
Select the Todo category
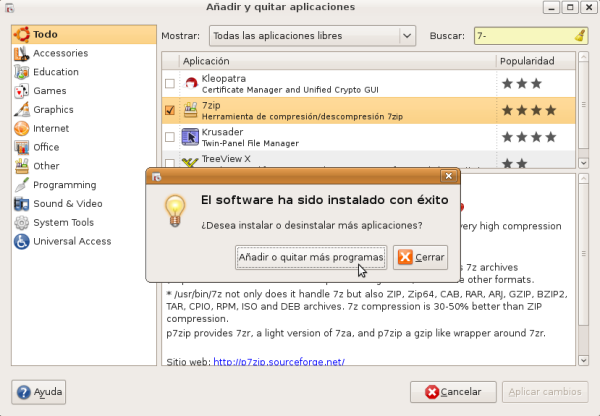pos(46,35)
